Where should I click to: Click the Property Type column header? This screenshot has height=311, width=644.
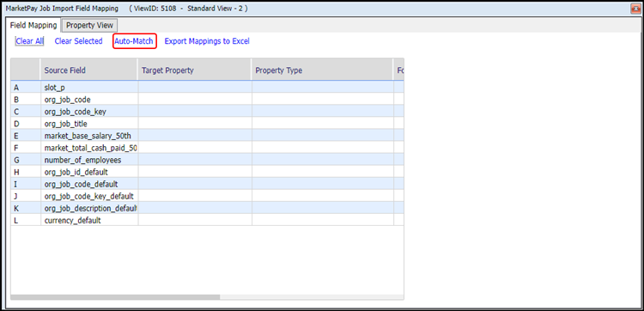point(322,70)
